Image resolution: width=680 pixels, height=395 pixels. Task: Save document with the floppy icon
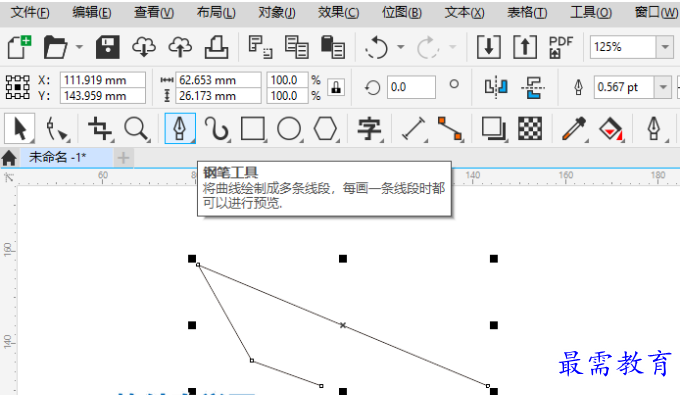click(x=108, y=47)
